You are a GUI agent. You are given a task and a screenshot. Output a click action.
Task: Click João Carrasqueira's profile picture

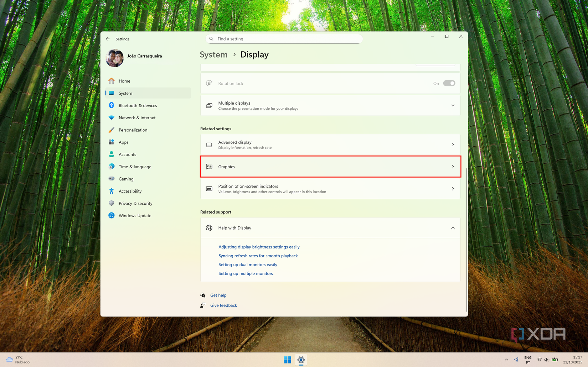point(114,58)
